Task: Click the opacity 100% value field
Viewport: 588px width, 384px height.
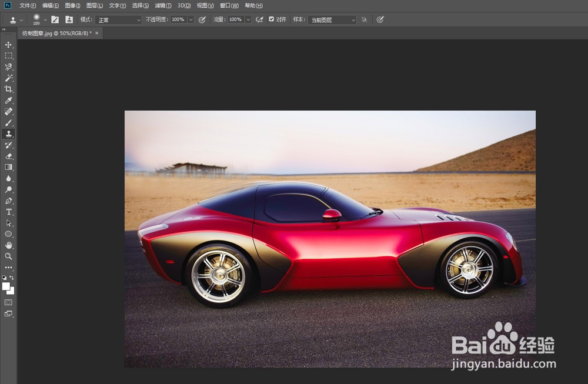Action: click(179, 19)
